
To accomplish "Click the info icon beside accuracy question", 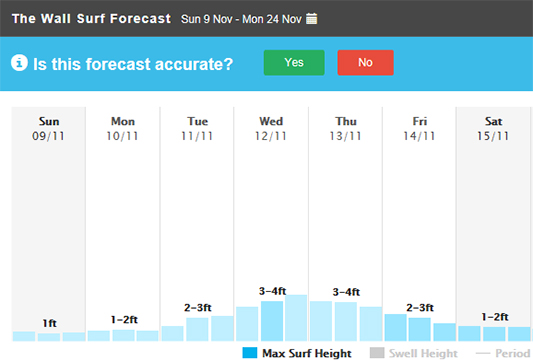I will click(x=19, y=63).
